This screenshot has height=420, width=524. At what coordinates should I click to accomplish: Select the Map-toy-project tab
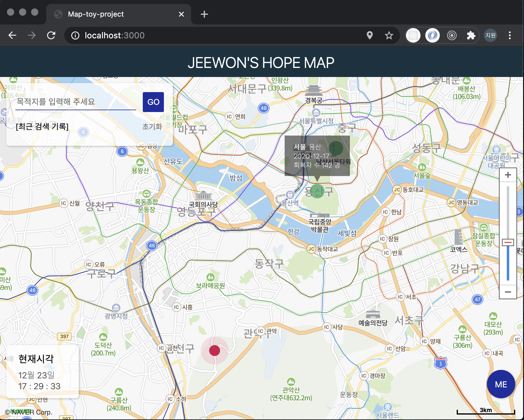(x=119, y=14)
